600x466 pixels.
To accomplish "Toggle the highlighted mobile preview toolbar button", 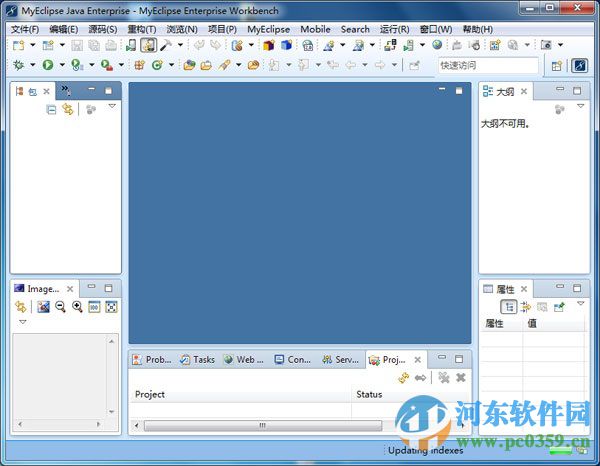I will pos(148,45).
